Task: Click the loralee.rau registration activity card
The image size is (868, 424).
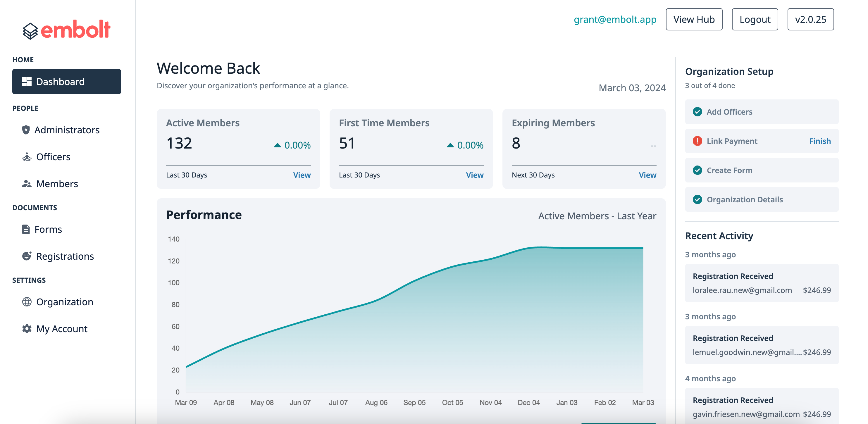Action: click(762, 283)
